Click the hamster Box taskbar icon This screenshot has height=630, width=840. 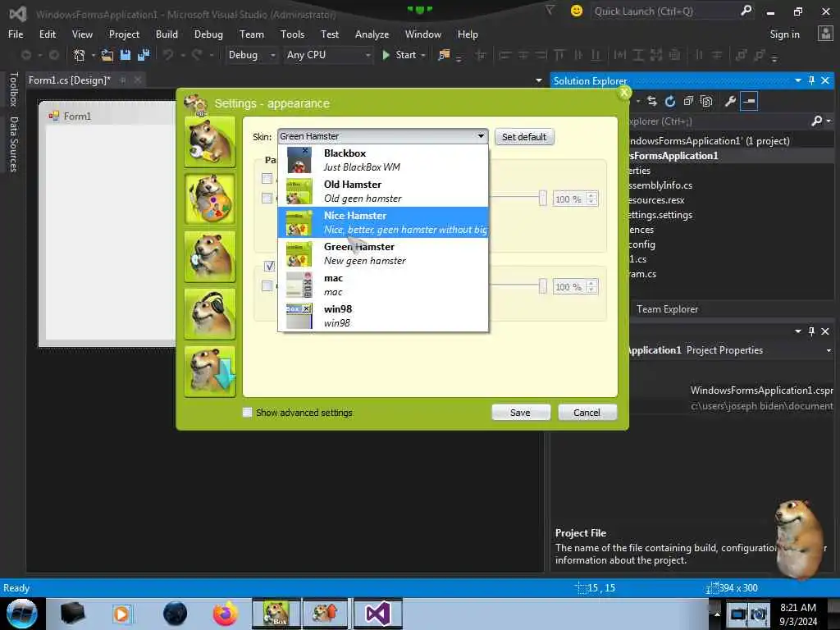point(276,614)
